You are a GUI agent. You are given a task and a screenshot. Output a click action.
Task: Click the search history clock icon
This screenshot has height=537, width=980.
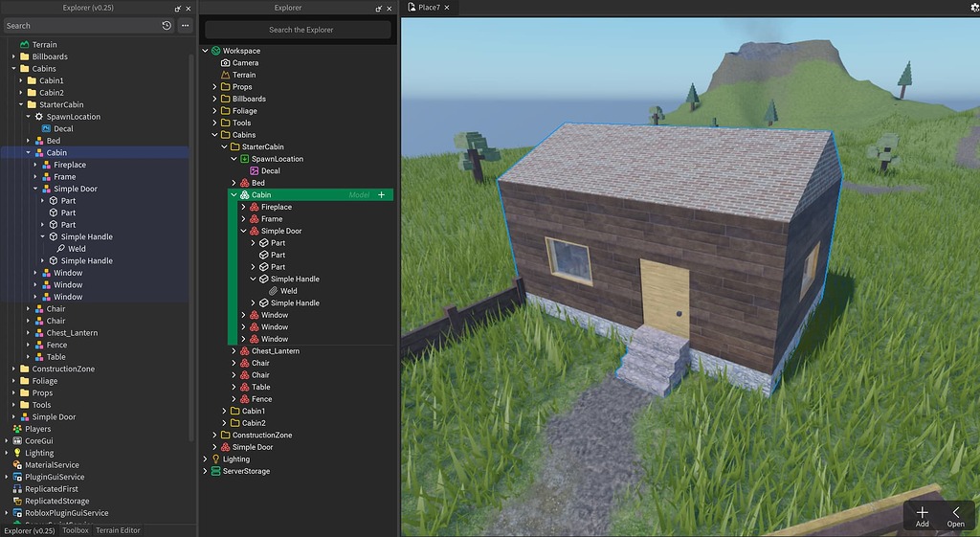click(167, 26)
